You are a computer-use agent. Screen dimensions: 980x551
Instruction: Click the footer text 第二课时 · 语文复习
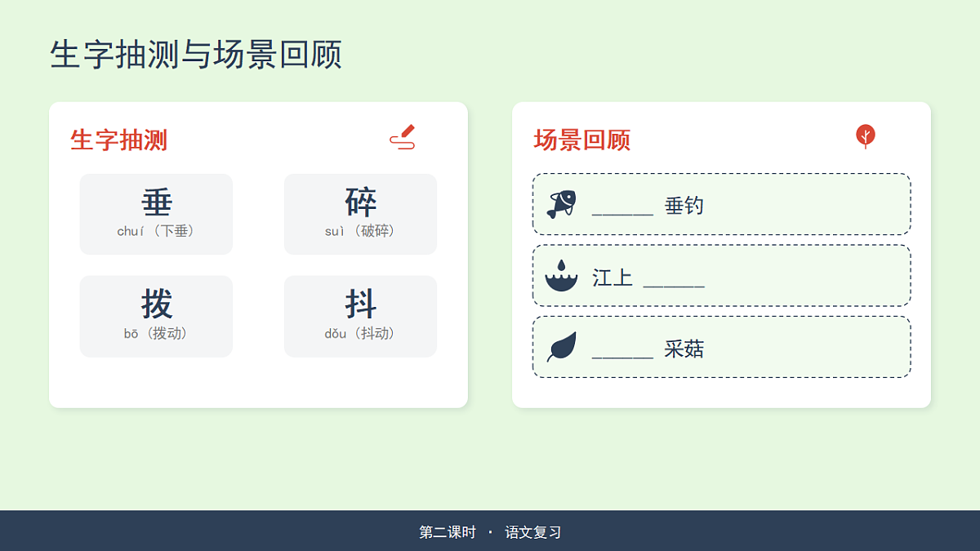pyautogui.click(x=490, y=532)
